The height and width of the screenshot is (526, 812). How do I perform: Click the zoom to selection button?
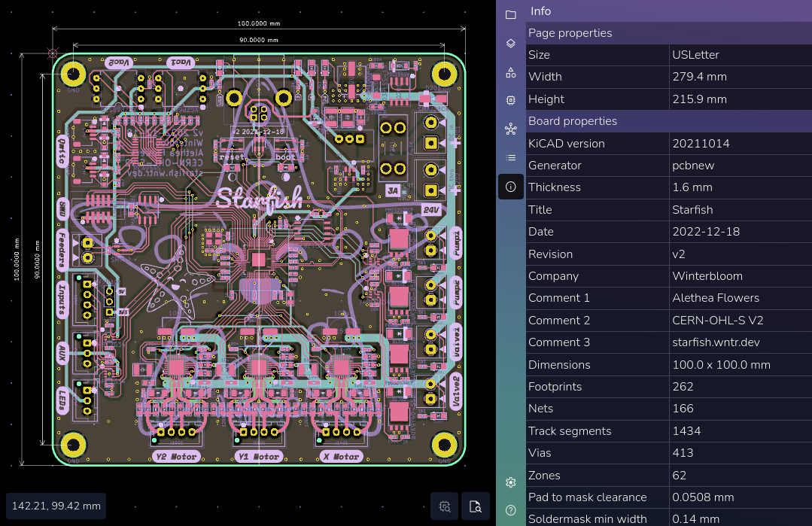tap(445, 506)
